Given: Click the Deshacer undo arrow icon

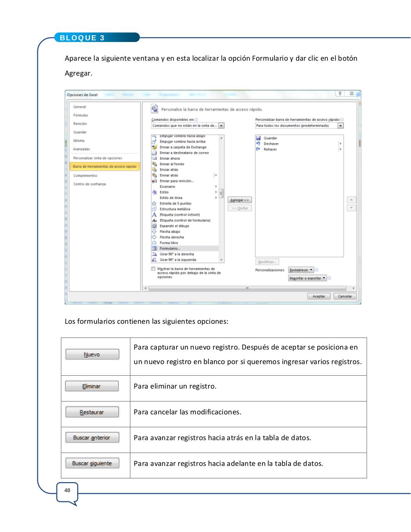Looking at the screenshot, I should (x=258, y=143).
